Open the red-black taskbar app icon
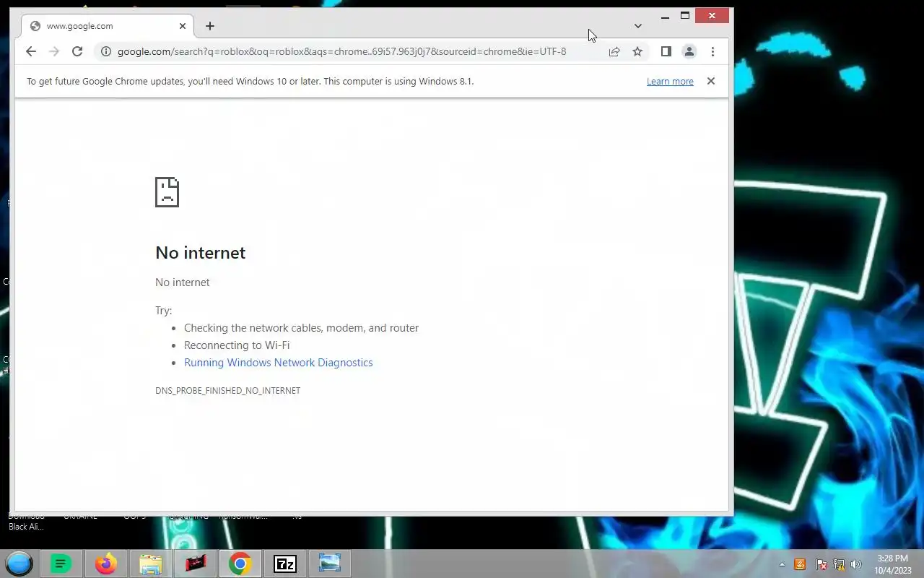The image size is (924, 578). coord(196,564)
